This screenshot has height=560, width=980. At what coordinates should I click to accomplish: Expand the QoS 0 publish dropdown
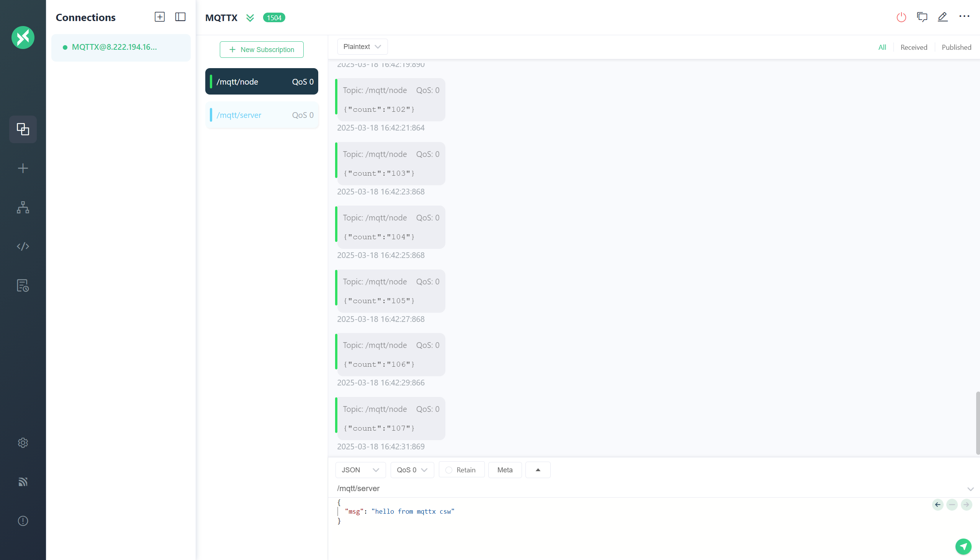point(412,470)
